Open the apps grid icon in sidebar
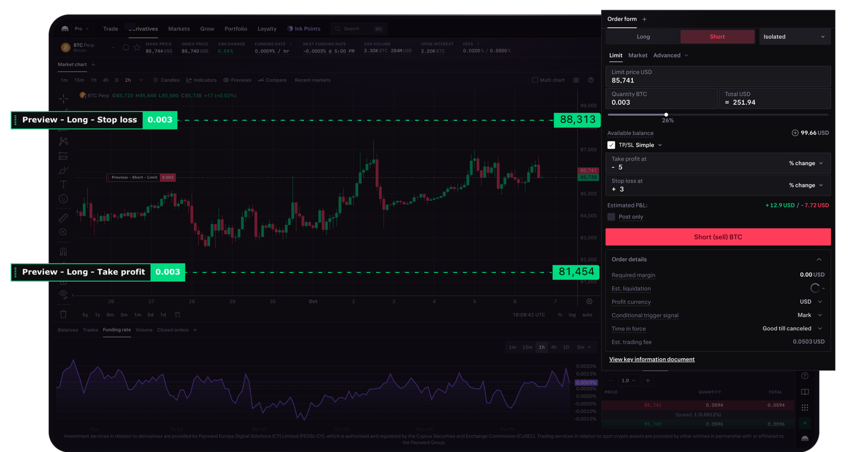Viewport: 868px width, 452px height. [x=805, y=407]
